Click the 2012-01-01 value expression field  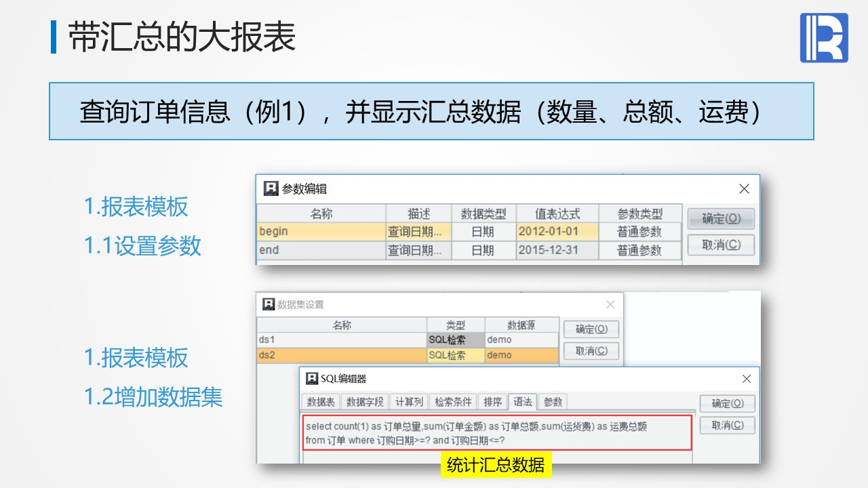coord(557,231)
